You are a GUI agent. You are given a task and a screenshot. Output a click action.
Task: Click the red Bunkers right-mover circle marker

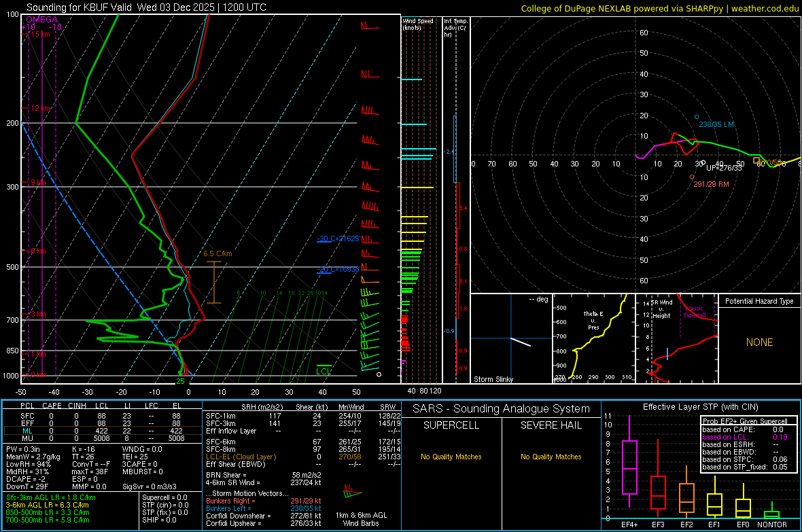coord(692,177)
